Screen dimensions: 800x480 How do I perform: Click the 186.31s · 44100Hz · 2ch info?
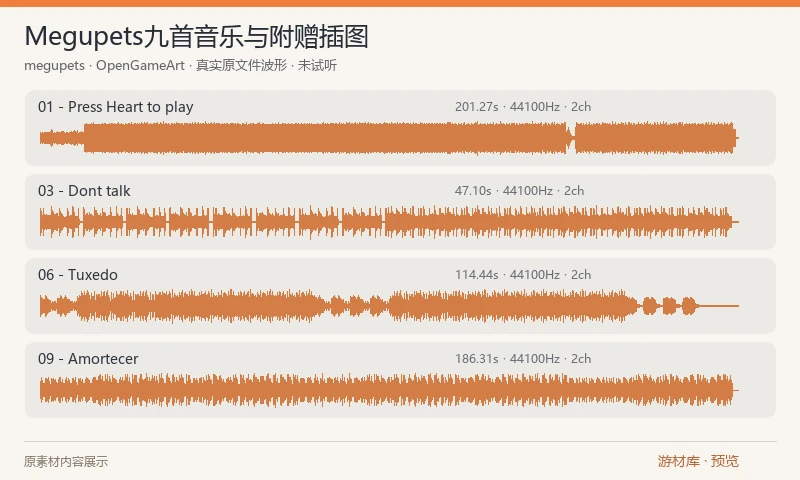point(523,359)
